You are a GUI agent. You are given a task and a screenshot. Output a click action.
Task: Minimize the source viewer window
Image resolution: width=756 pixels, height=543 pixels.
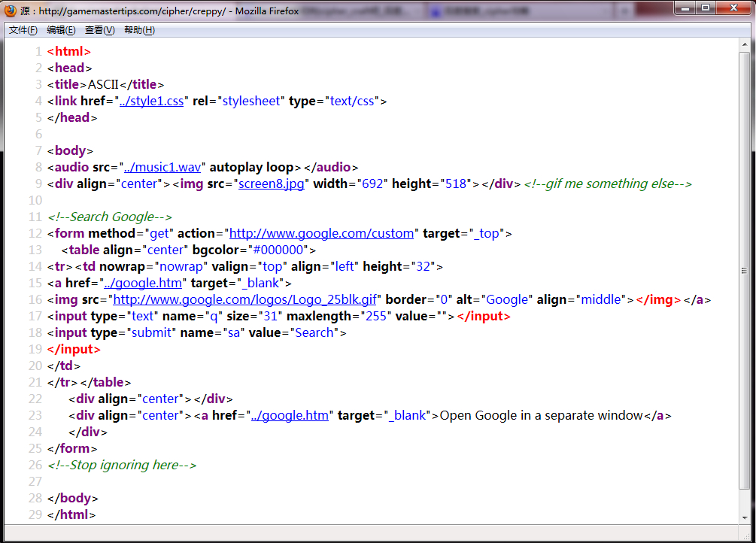pyautogui.click(x=685, y=8)
